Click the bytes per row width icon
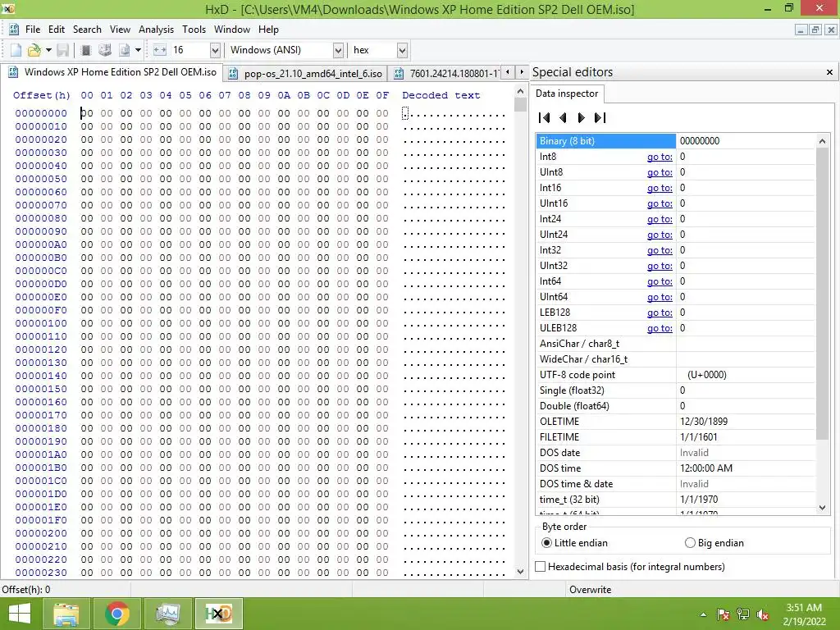This screenshot has height=630, width=840. pyautogui.click(x=160, y=50)
